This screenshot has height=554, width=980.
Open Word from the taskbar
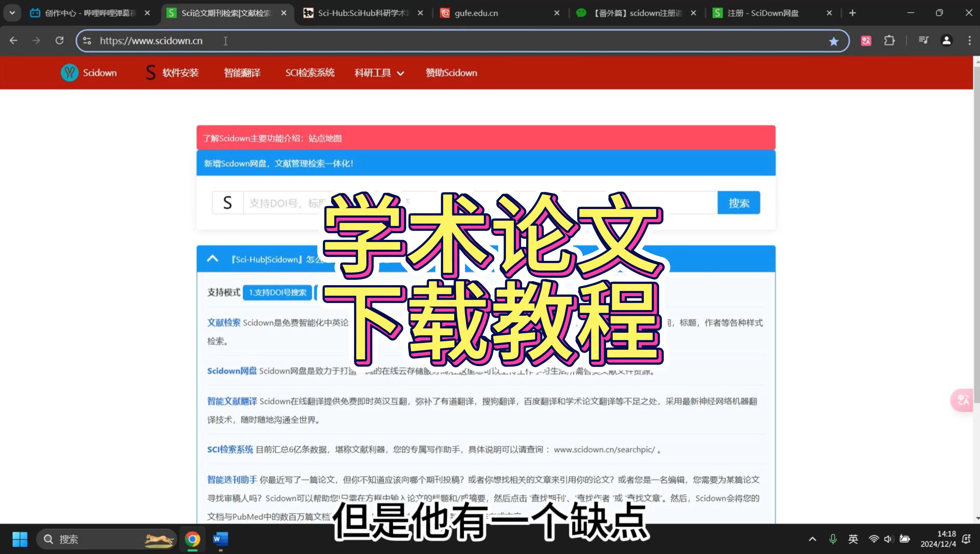point(220,539)
